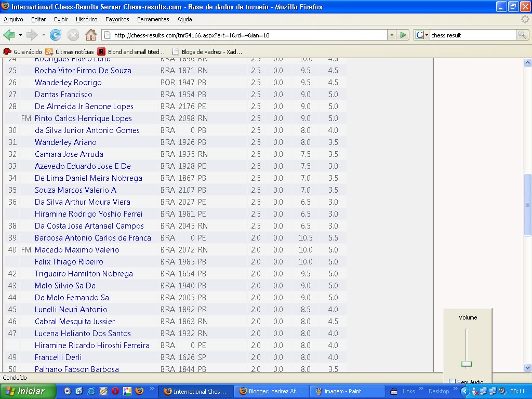This screenshot has height=399, width=532.
Task: Click the 'chess result' search field
Action: [473, 35]
